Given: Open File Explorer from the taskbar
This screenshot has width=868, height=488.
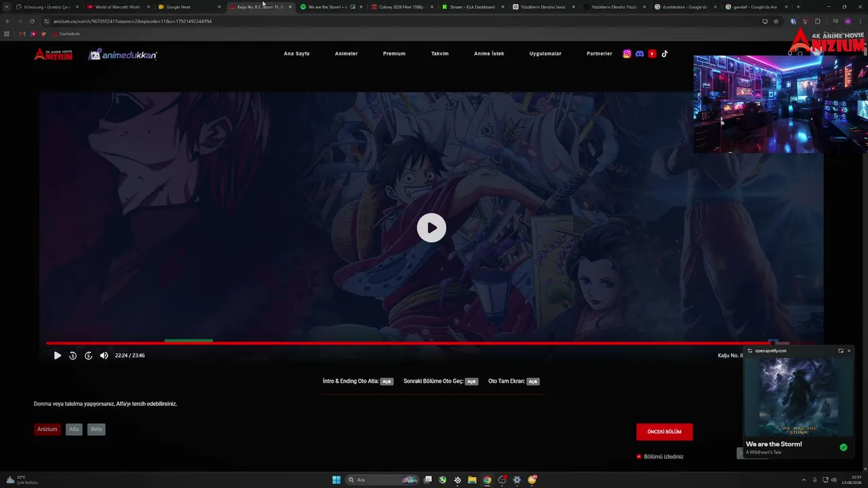Looking at the screenshot, I should tap(472, 480).
